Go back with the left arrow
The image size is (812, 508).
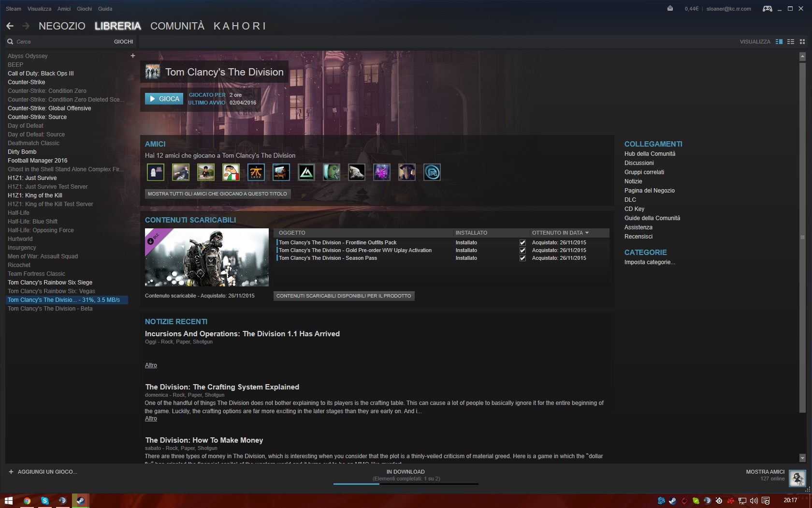(10, 26)
